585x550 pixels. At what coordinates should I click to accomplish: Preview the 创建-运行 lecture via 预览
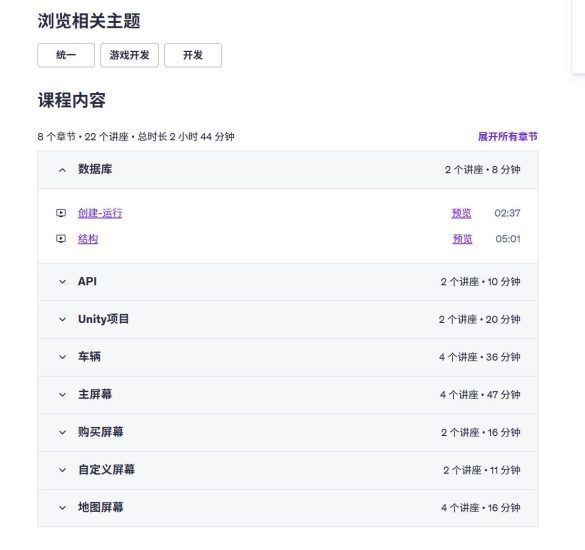(462, 213)
